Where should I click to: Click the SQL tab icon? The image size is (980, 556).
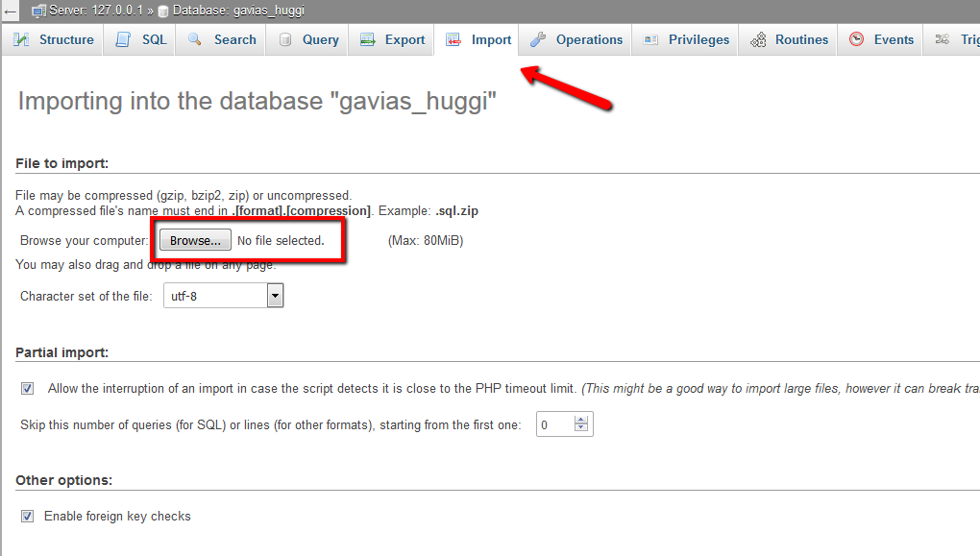click(x=123, y=39)
